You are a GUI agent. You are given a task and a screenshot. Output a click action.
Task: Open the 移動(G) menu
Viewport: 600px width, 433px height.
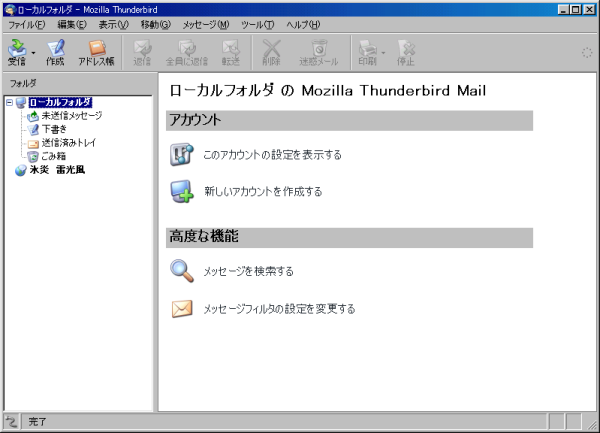click(155, 25)
